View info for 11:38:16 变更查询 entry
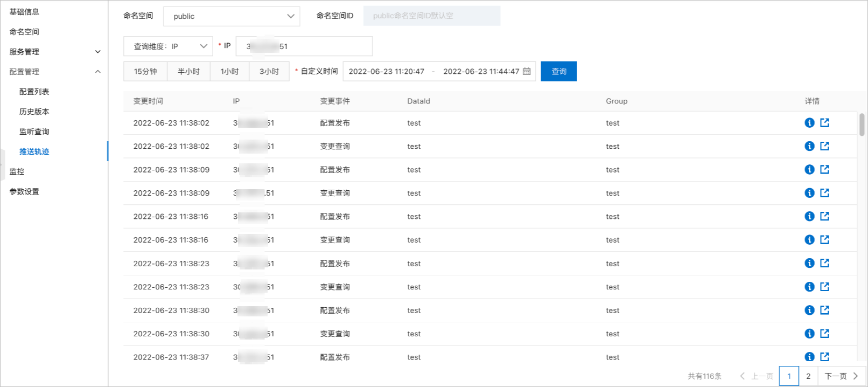This screenshot has width=868, height=387. click(x=809, y=240)
